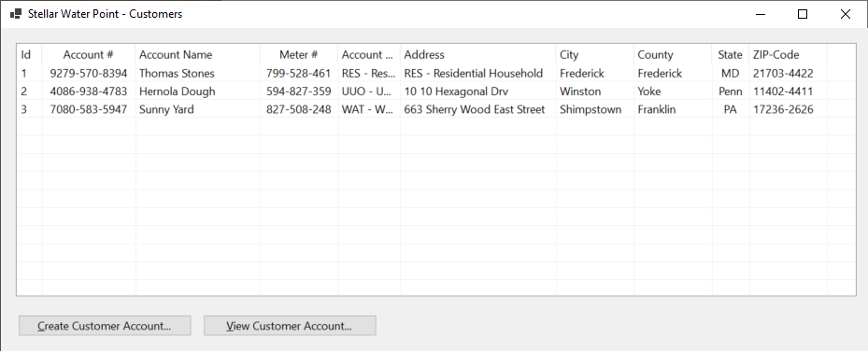Click ZIP code 11402-4411
This screenshot has height=351, width=868.
click(783, 91)
